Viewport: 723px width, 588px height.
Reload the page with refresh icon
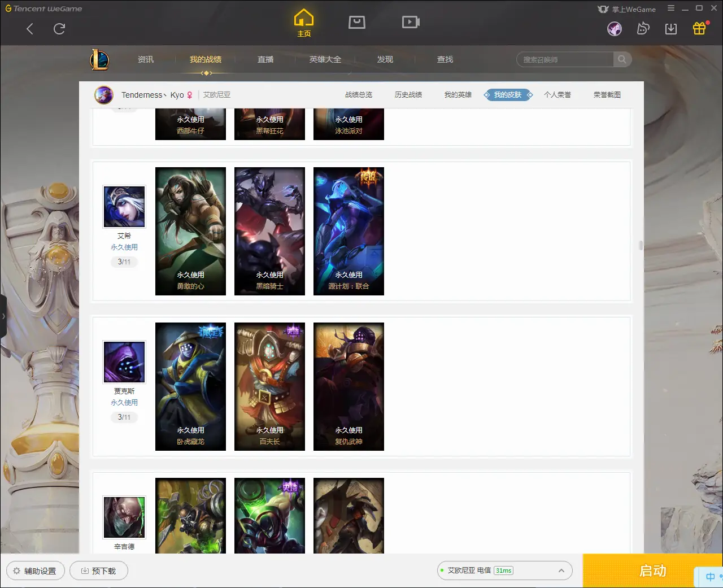[x=59, y=29]
